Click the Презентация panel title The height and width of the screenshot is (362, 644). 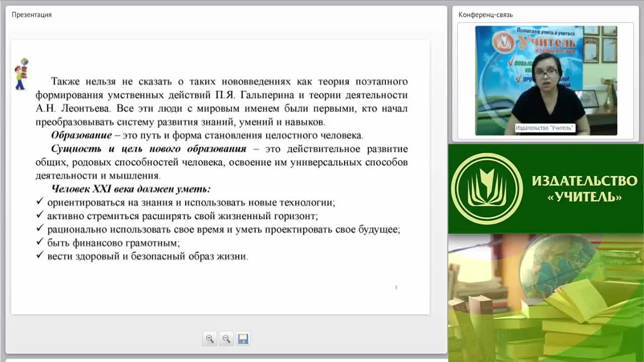[32, 15]
